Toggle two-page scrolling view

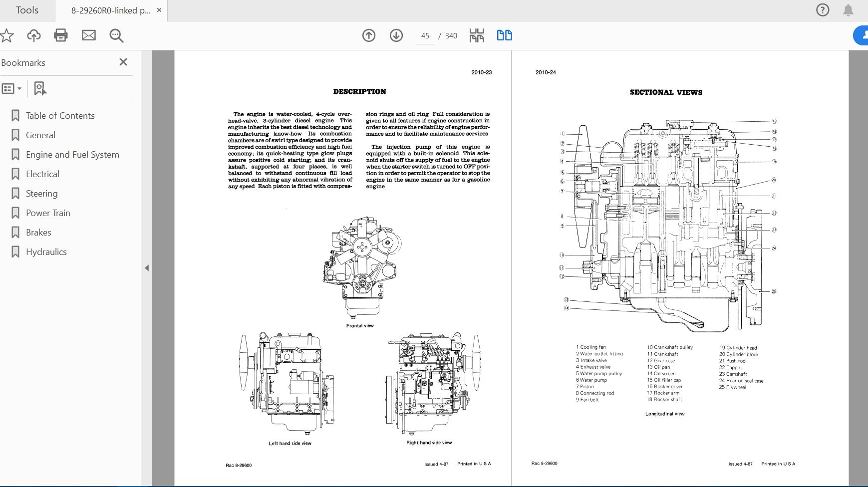click(x=504, y=35)
